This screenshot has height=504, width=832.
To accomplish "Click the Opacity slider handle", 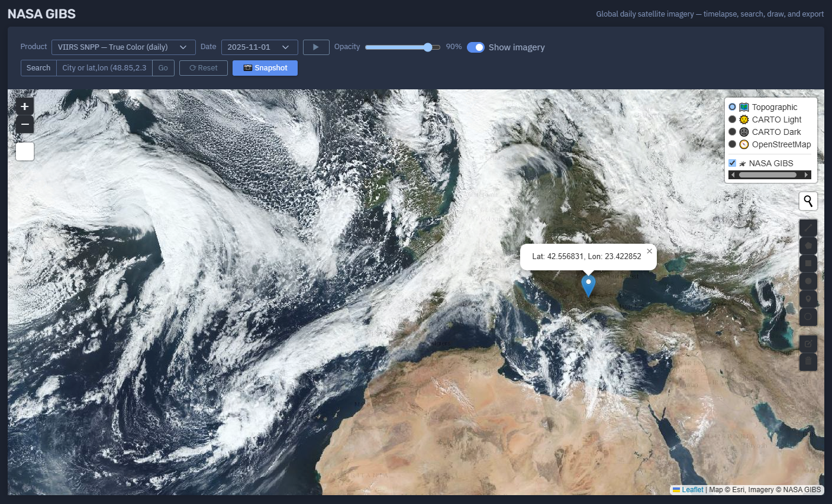I will point(428,47).
